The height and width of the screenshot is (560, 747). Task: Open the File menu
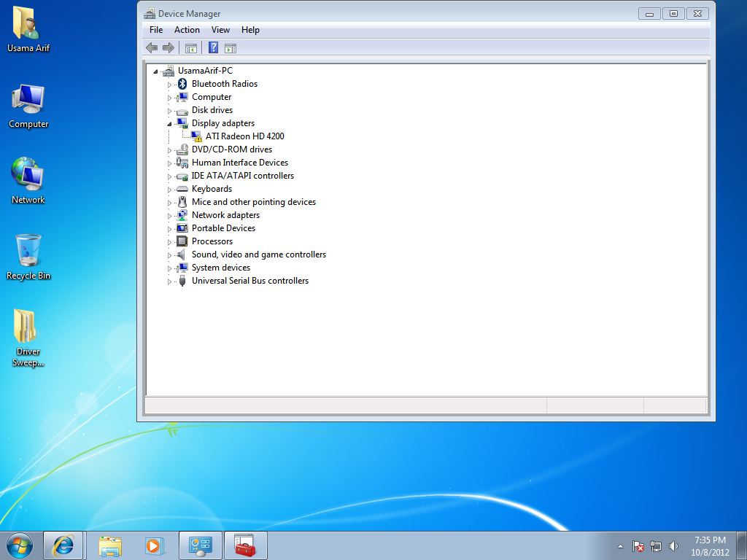pyautogui.click(x=156, y=30)
